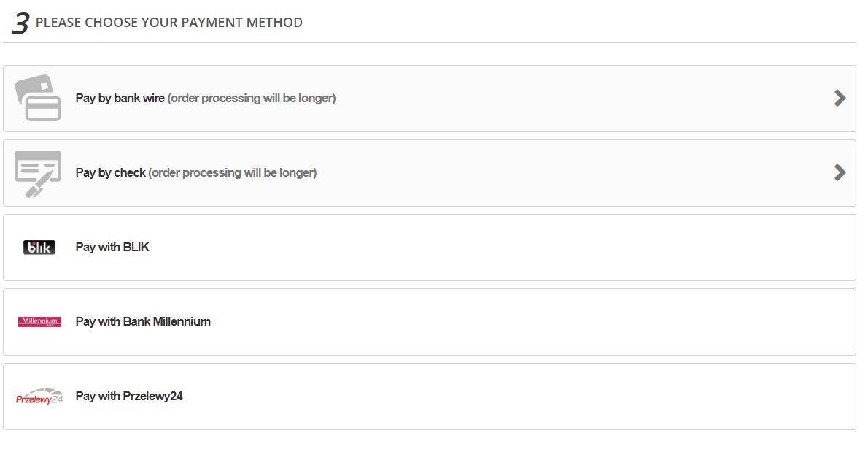Expand the pay by check chevron arrow
The height and width of the screenshot is (452, 868).
tap(840, 172)
